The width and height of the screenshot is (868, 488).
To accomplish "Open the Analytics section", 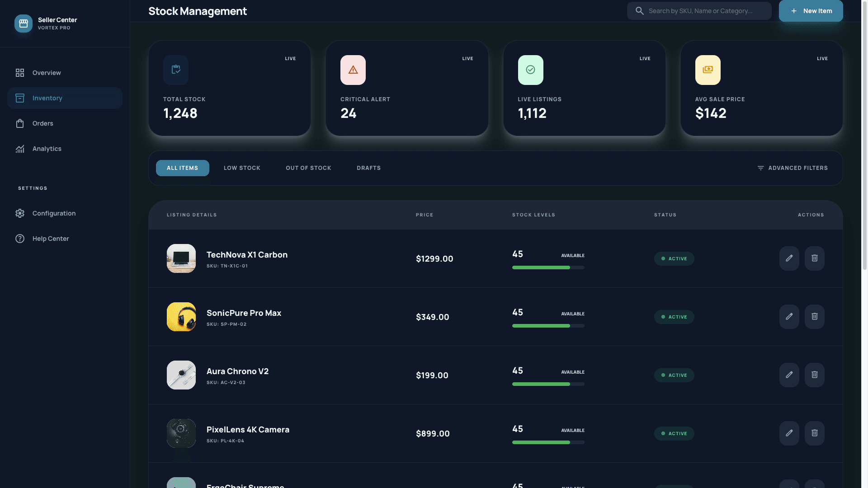I will pos(47,148).
